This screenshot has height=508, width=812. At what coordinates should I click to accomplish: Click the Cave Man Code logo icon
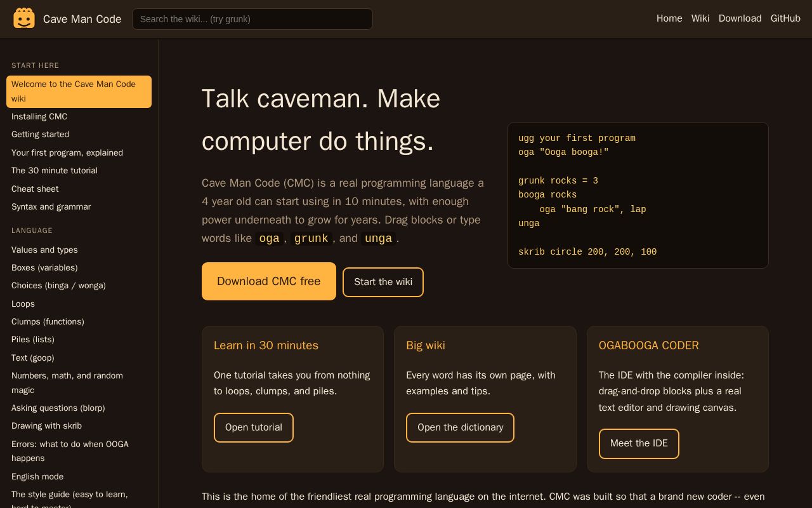coord(24,18)
